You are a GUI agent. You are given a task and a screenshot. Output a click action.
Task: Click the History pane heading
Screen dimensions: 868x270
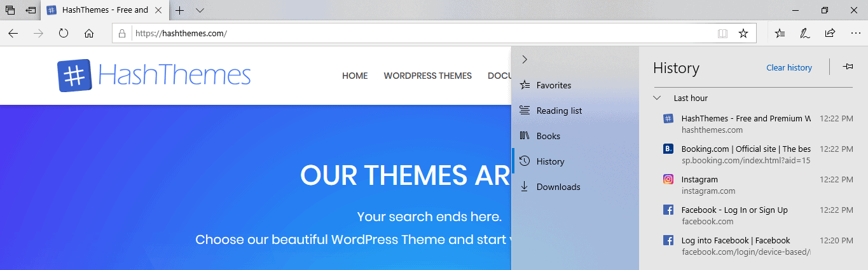676,68
